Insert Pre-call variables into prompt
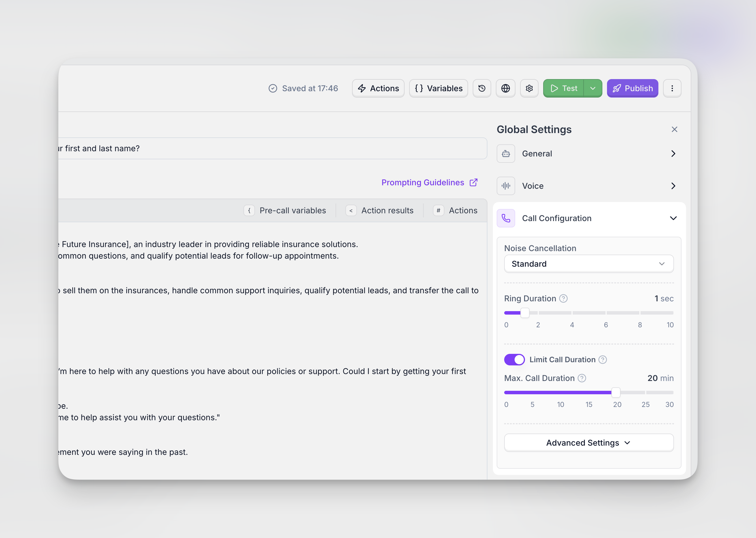The width and height of the screenshot is (756, 538). 285,210
